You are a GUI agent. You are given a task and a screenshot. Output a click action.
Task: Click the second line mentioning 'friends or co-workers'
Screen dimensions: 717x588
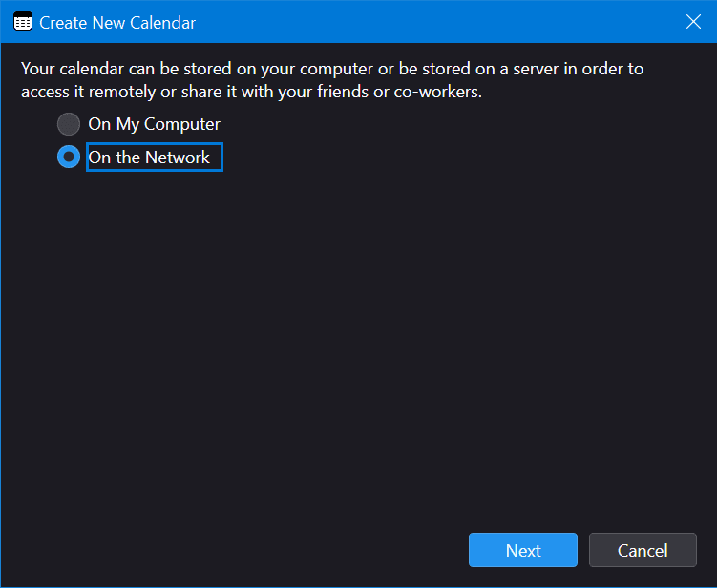251,93
